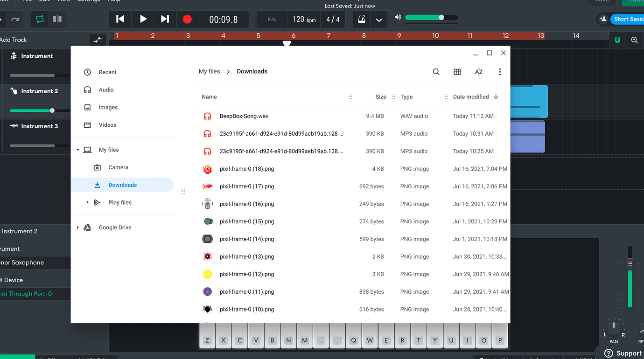Open the metronome dropdown chevron
The width and height of the screenshot is (644, 359).
tap(379, 20)
